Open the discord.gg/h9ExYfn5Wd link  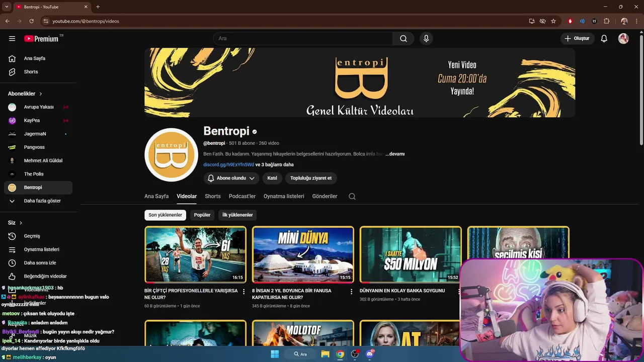pyautogui.click(x=228, y=165)
